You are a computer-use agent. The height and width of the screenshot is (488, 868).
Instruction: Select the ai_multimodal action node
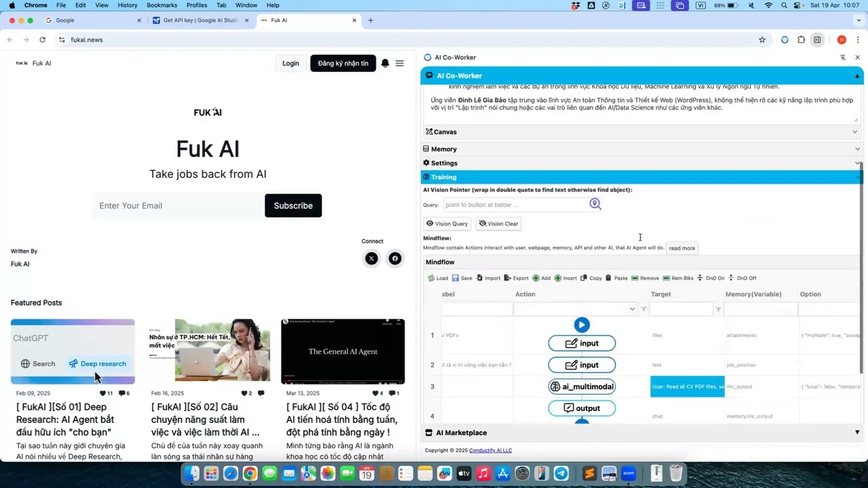pos(582,387)
